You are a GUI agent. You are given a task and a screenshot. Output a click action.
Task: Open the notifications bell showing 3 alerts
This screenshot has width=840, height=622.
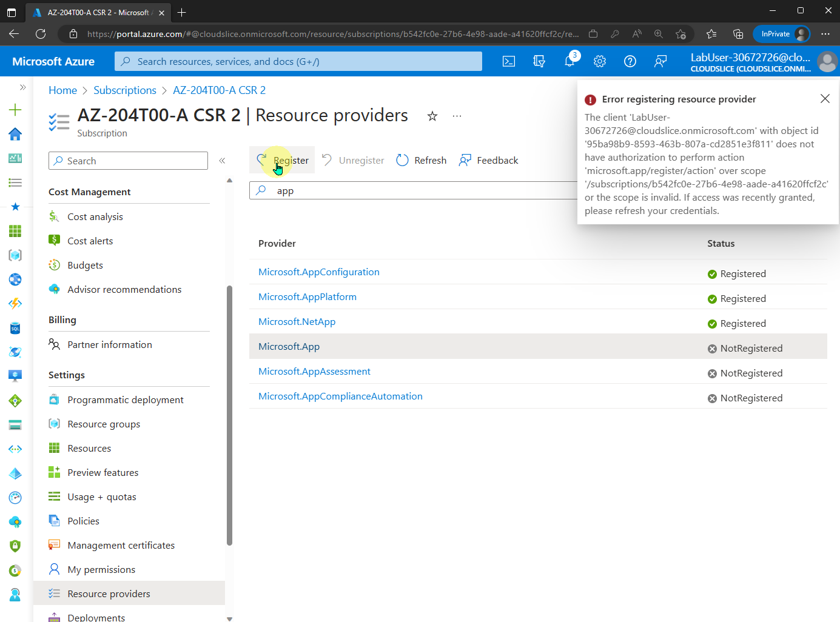[x=569, y=61]
